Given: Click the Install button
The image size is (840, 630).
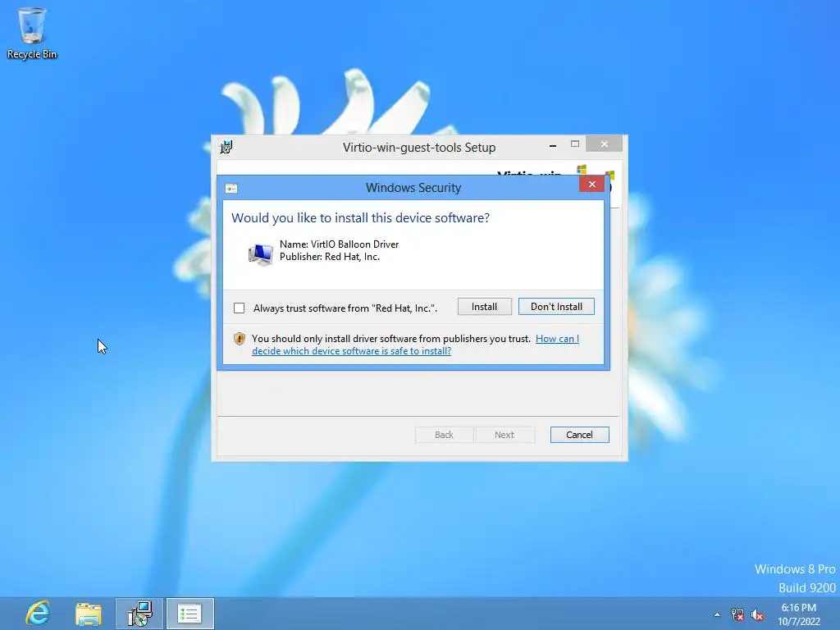Looking at the screenshot, I should coord(484,307).
